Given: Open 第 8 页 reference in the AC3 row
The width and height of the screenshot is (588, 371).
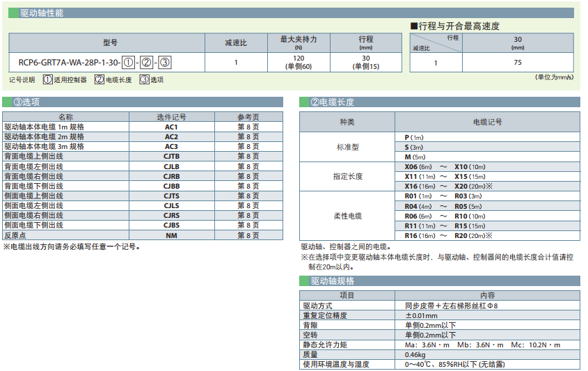Looking at the screenshot, I should click(x=248, y=147).
